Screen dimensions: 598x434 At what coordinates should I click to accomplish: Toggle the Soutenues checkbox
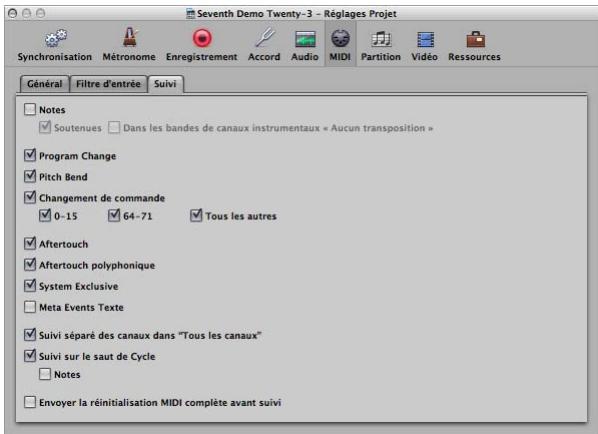point(45,127)
